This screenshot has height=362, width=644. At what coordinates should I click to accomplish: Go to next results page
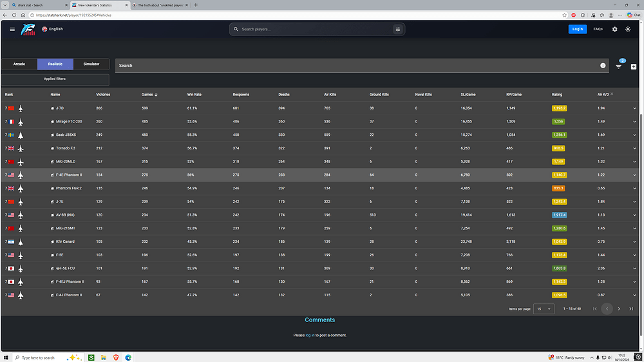click(619, 309)
